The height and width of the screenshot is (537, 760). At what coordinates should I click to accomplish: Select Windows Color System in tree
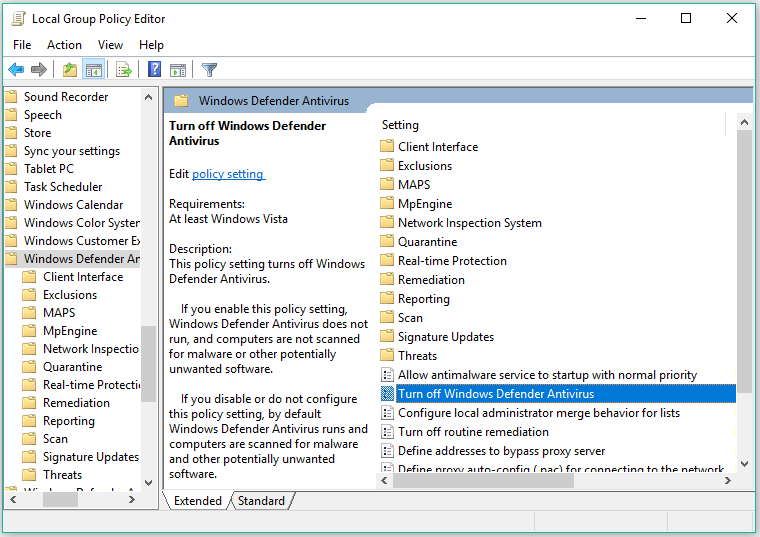pyautogui.click(x=81, y=222)
